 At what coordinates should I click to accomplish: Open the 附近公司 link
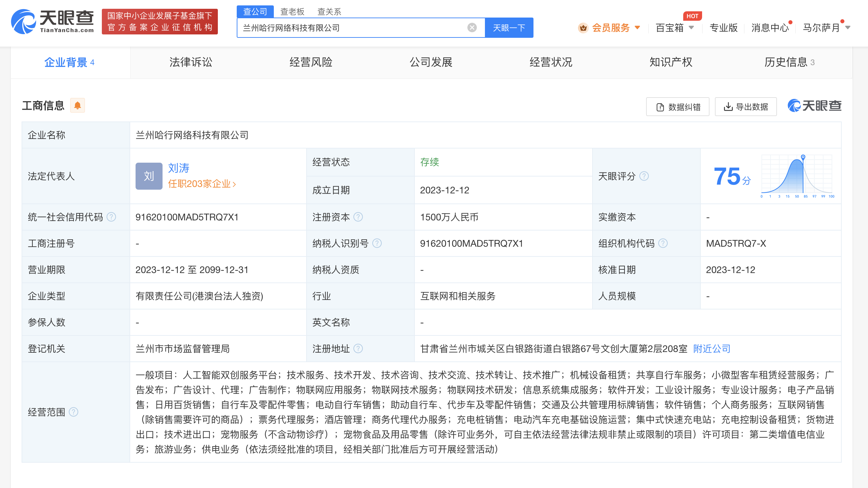711,349
